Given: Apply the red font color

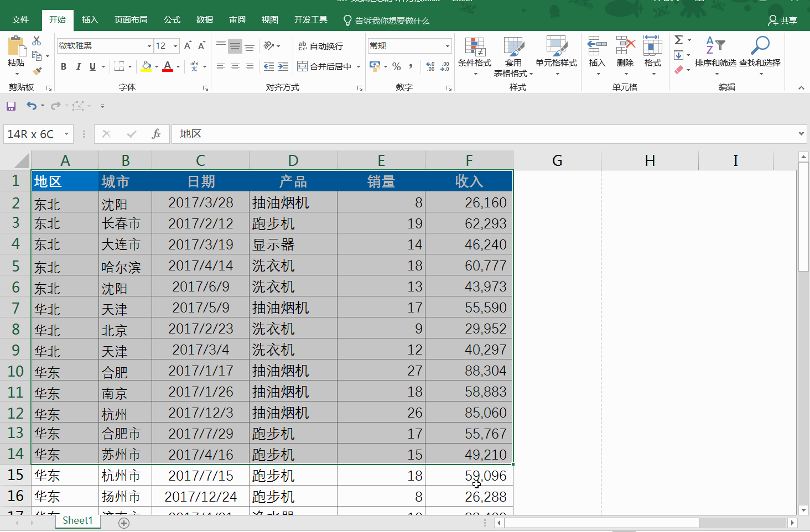Looking at the screenshot, I should pyautogui.click(x=168, y=66).
